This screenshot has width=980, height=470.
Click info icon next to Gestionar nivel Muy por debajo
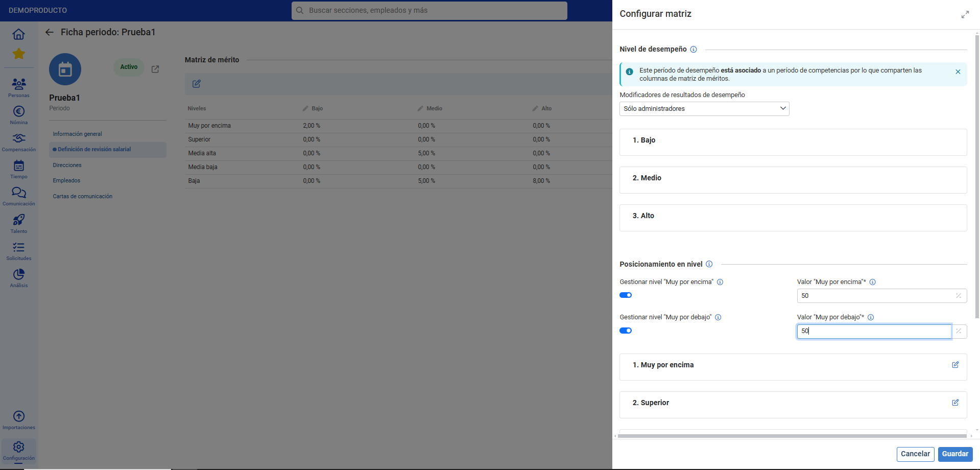coord(718,317)
